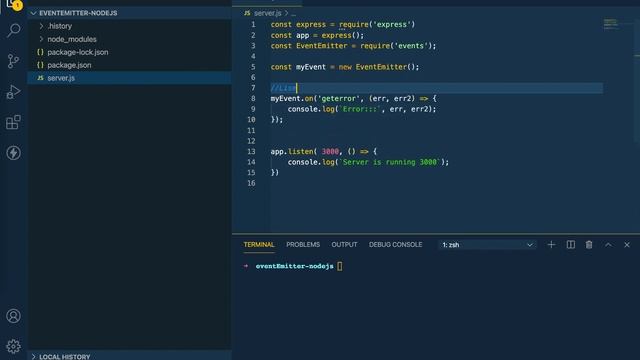Click the breadcrumb ellipsis after server.js
The image size is (640, 360).
pos(293,13)
